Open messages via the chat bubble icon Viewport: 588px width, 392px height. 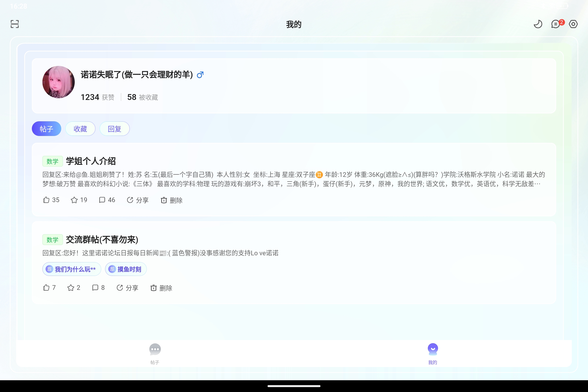point(555,24)
